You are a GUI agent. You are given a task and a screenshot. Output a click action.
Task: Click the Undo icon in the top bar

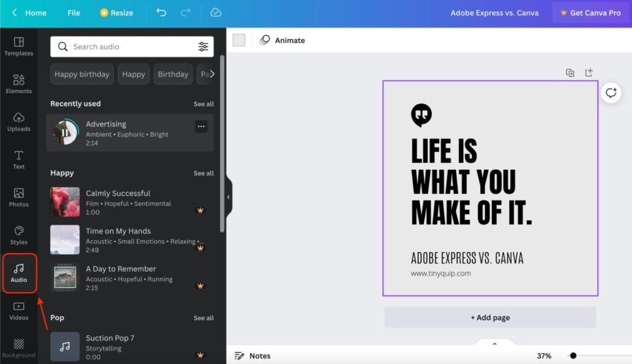coord(163,12)
